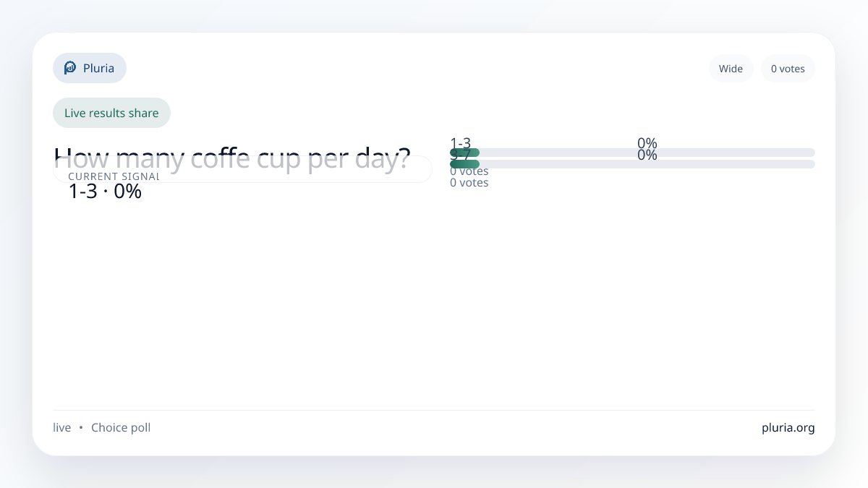Viewport: 868px width, 488px height.
Task: Click the upper 0% percentage label
Action: click(647, 143)
